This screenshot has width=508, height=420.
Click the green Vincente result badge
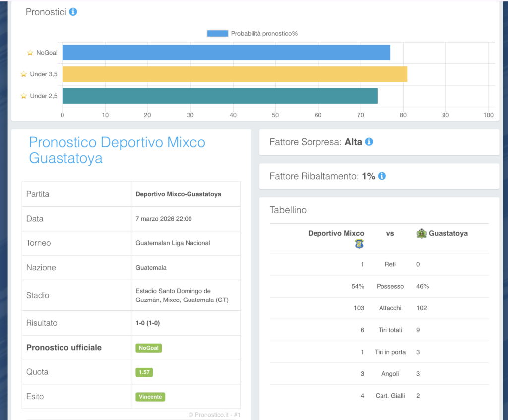[x=150, y=397]
